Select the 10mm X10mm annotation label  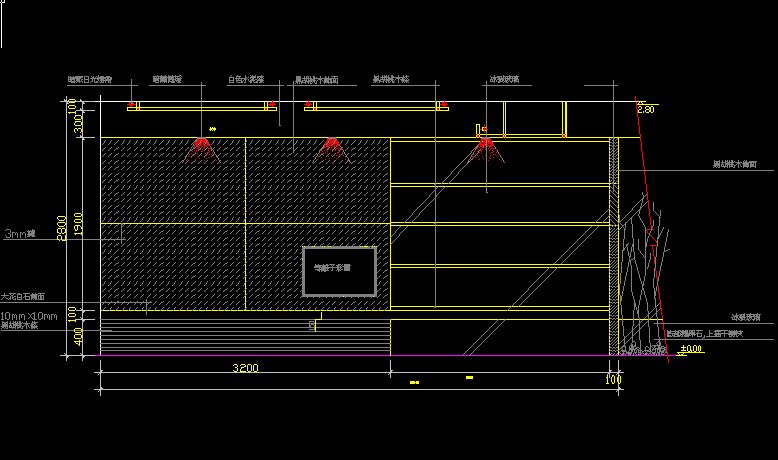pyautogui.click(x=29, y=316)
